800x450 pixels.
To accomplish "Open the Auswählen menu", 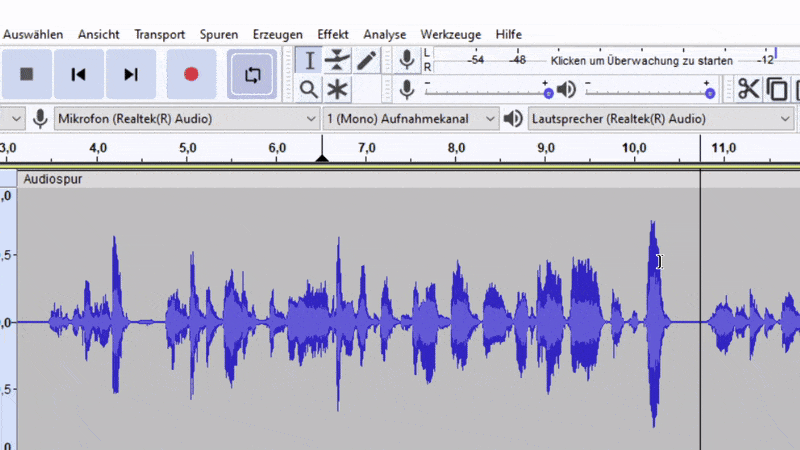I will (33, 35).
